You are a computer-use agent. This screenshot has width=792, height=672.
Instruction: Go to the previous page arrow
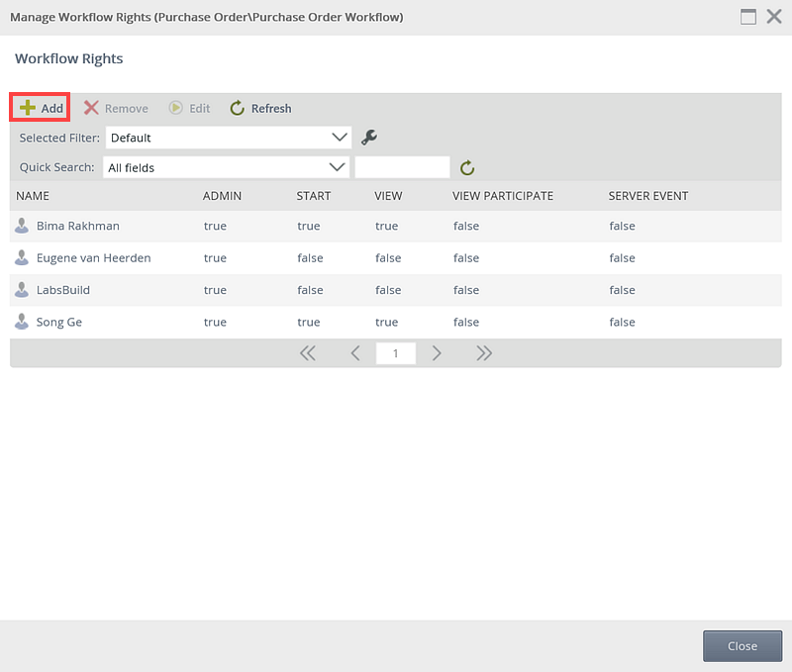355,353
